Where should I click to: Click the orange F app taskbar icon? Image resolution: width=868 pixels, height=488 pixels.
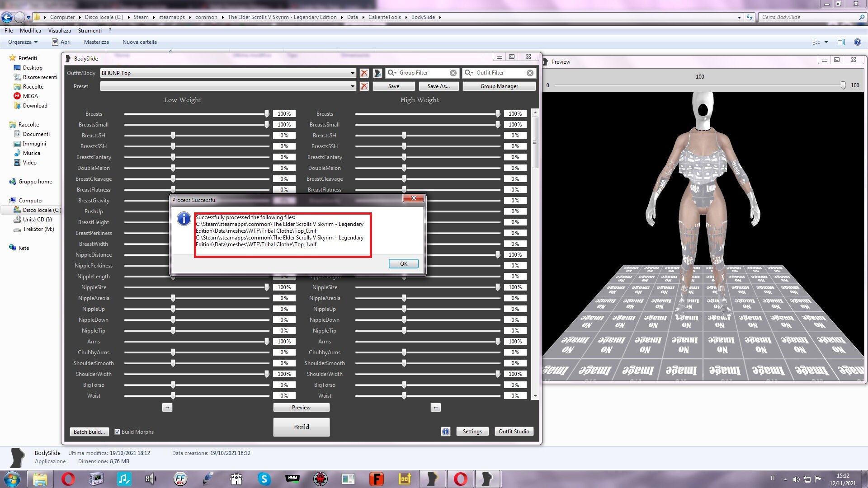pos(376,479)
